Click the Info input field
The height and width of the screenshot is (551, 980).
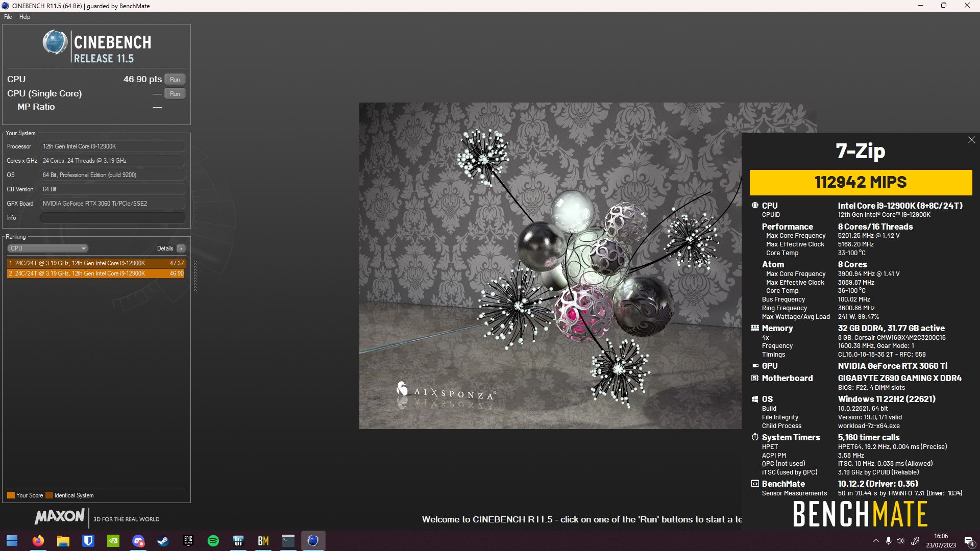coord(112,218)
